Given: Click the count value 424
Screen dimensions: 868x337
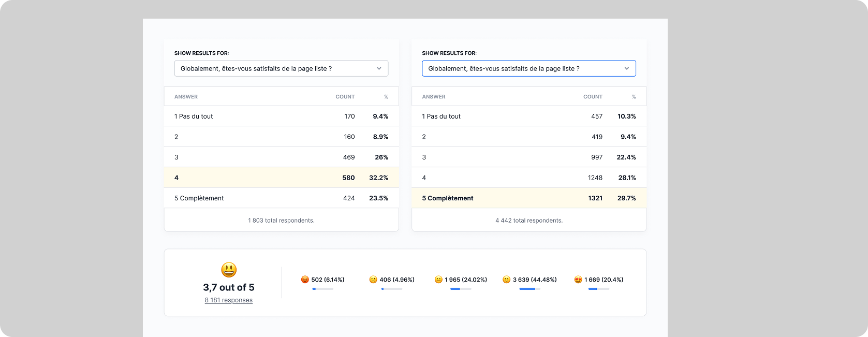Looking at the screenshot, I should [x=349, y=198].
